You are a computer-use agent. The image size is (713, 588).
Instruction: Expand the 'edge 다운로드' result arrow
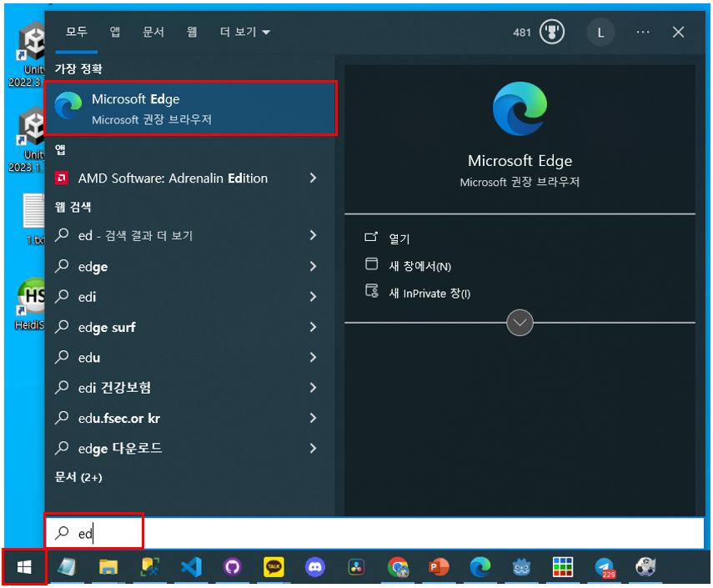[313, 449]
